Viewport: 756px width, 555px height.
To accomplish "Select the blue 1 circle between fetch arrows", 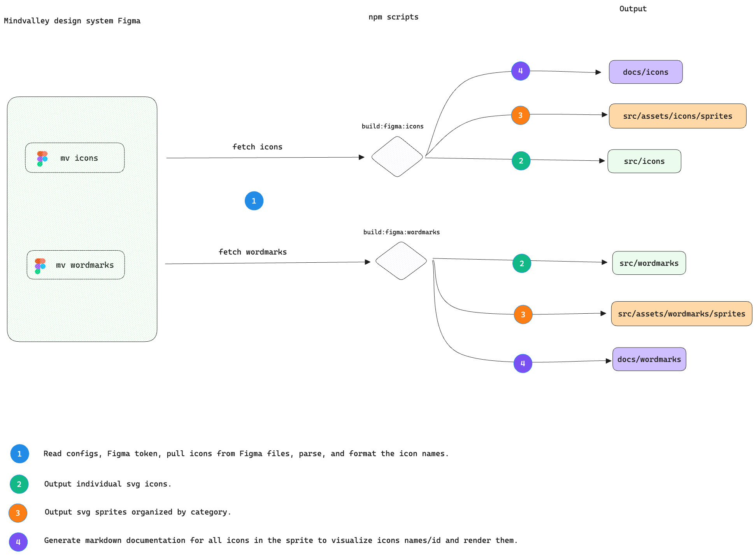I will 254,201.
